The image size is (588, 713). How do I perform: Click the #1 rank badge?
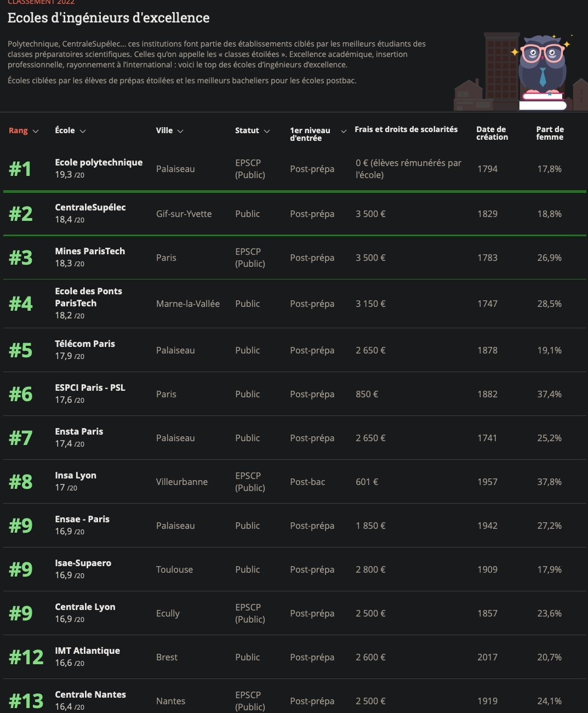click(x=20, y=169)
